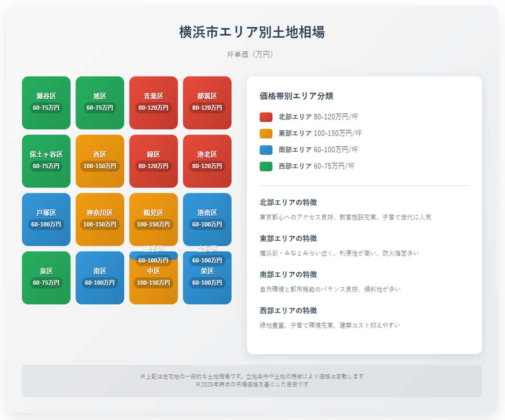Image resolution: width=505 pixels, height=420 pixels.
Task: Select the green 西部エリア legend swatch
Action: coord(266,166)
